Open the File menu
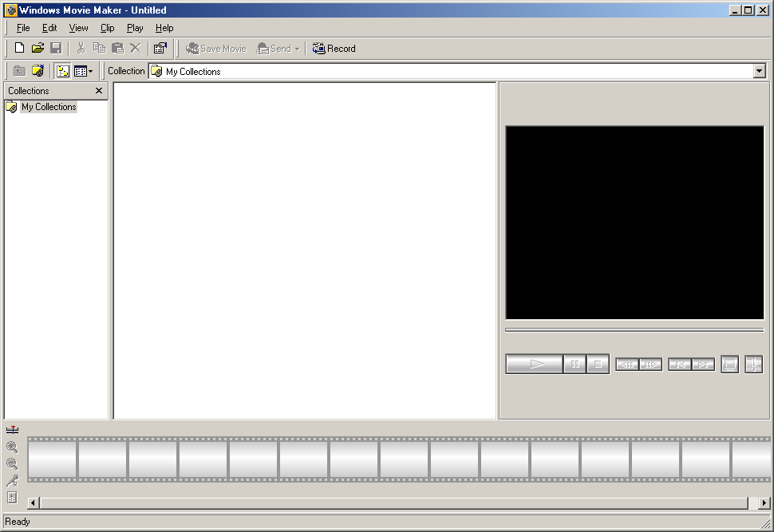 click(23, 28)
